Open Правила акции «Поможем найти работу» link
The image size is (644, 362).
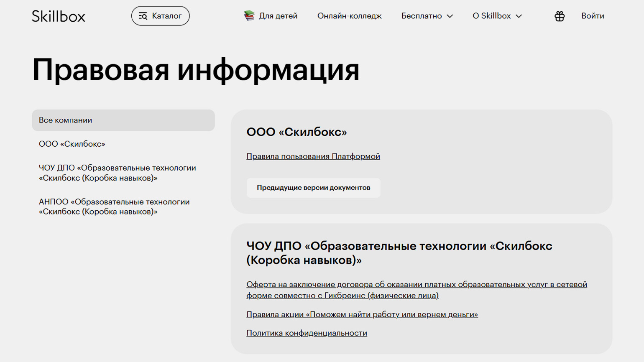tap(362, 314)
